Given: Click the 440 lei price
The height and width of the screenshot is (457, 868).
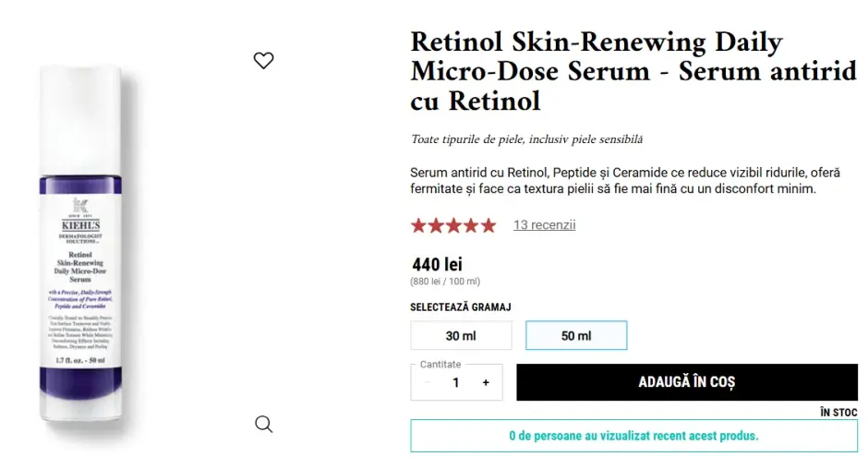Looking at the screenshot, I should 437,265.
